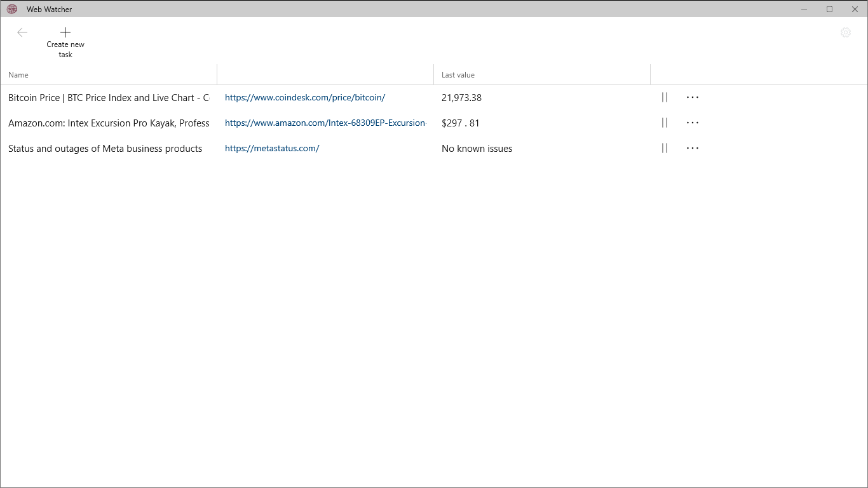The image size is (868, 488).
Task: Click the Web Watcher title bar icon
Action: pyautogui.click(x=11, y=9)
